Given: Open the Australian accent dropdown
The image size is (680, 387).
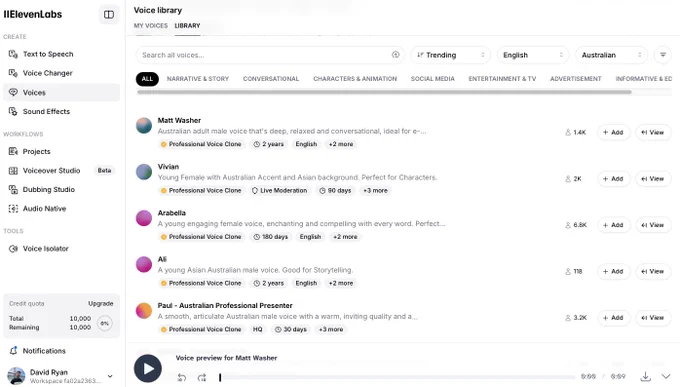Looking at the screenshot, I should point(611,55).
